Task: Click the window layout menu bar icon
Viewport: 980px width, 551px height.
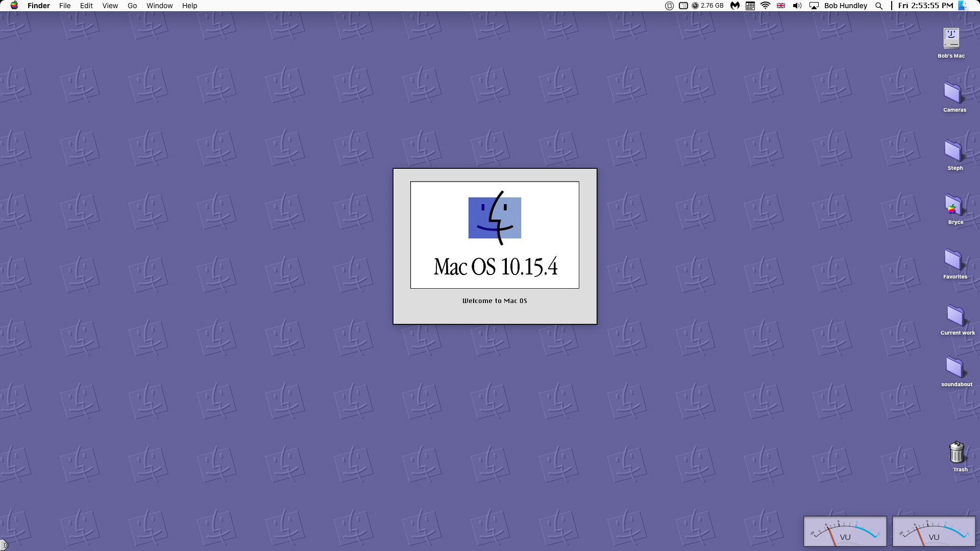Action: (683, 6)
